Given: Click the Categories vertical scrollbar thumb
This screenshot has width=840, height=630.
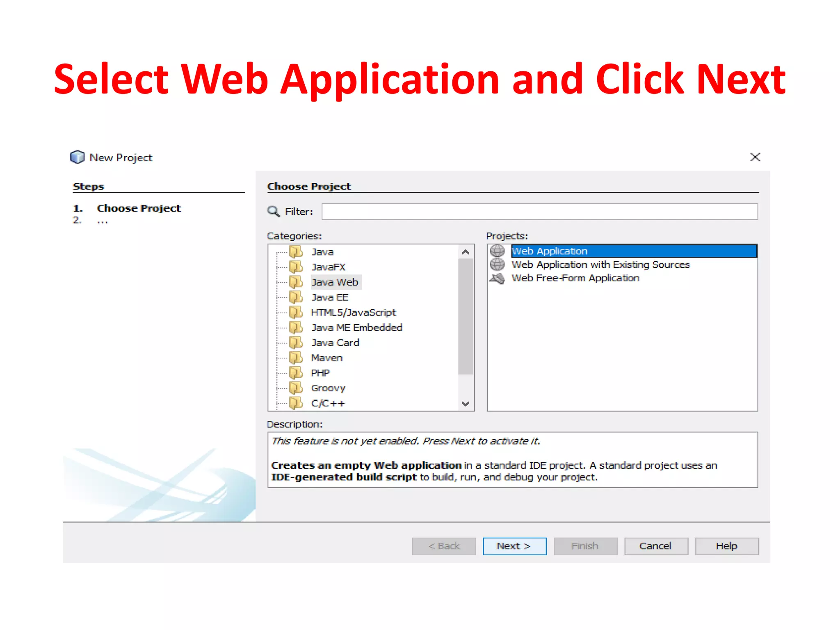Looking at the screenshot, I should 465,316.
